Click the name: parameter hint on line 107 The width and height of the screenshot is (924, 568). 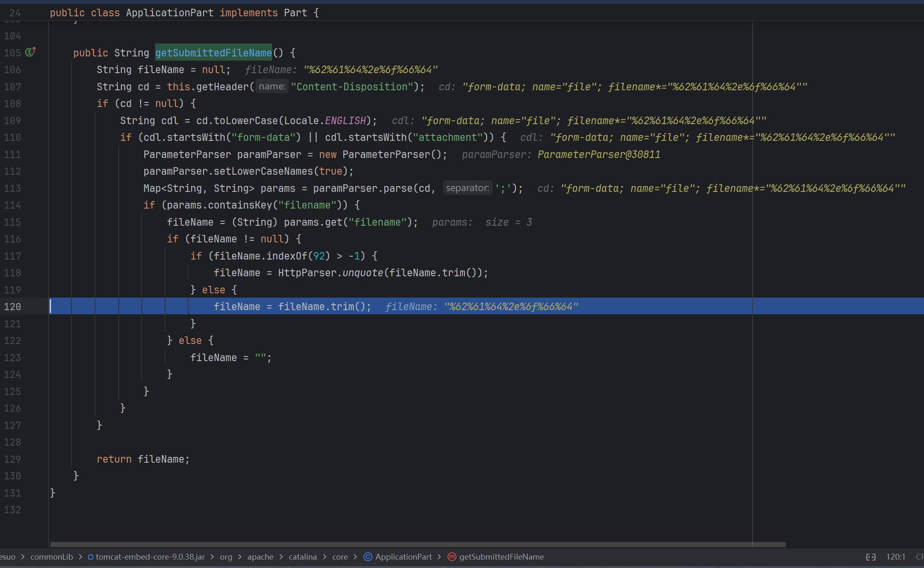point(272,87)
